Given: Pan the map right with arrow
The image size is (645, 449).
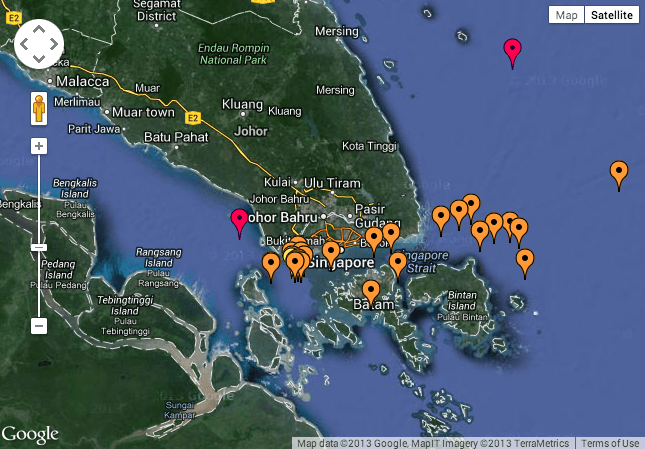Looking at the screenshot, I should tap(54, 43).
